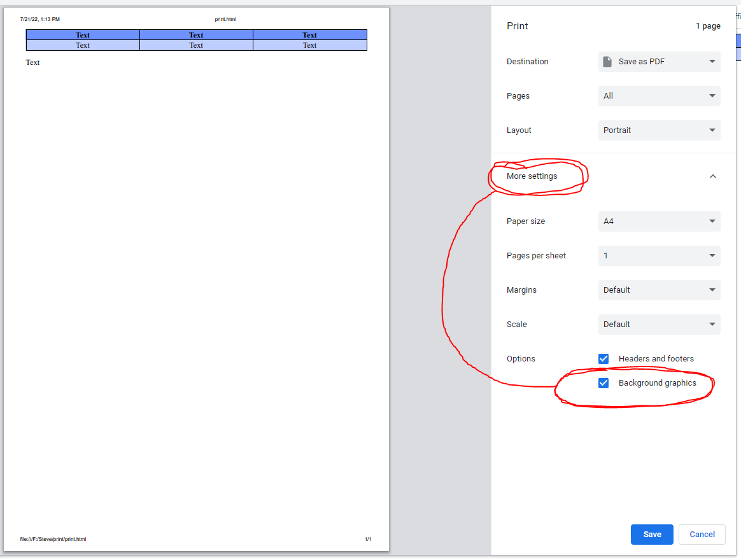Click the 7/21/22, 1:13 PM date header

point(39,19)
